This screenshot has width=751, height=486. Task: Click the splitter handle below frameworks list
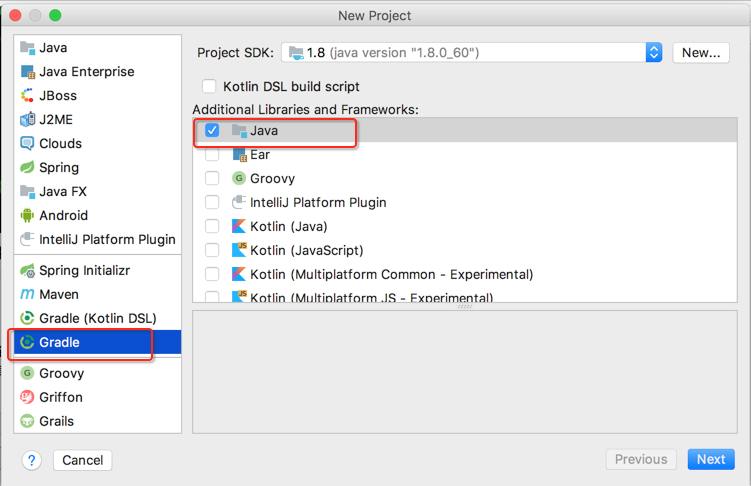pyautogui.click(x=465, y=306)
